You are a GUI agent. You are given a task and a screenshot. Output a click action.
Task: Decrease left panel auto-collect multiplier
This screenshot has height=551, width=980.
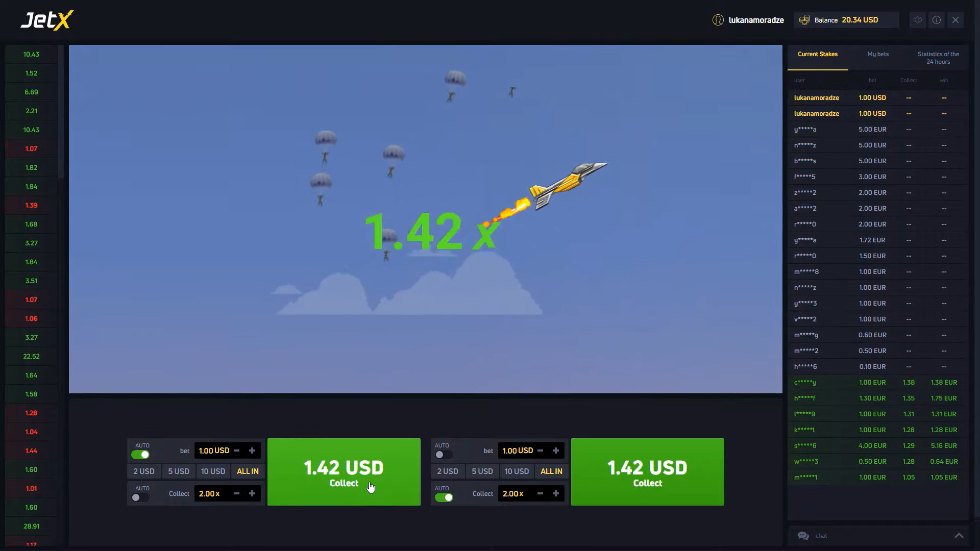(236, 493)
